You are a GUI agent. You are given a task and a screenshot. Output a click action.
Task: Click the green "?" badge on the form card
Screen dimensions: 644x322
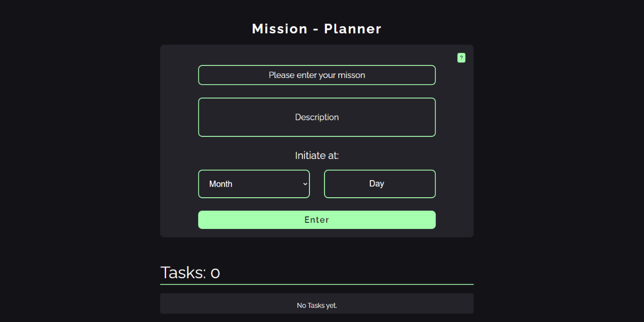(x=461, y=57)
